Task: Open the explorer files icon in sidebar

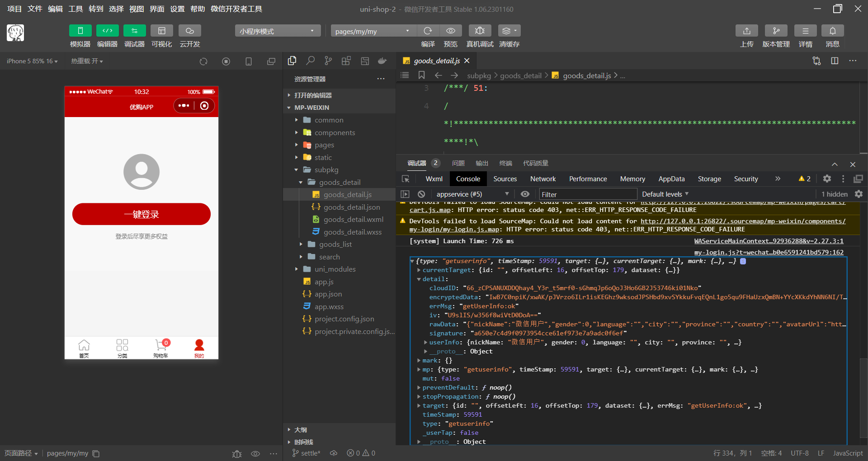Action: coord(292,61)
